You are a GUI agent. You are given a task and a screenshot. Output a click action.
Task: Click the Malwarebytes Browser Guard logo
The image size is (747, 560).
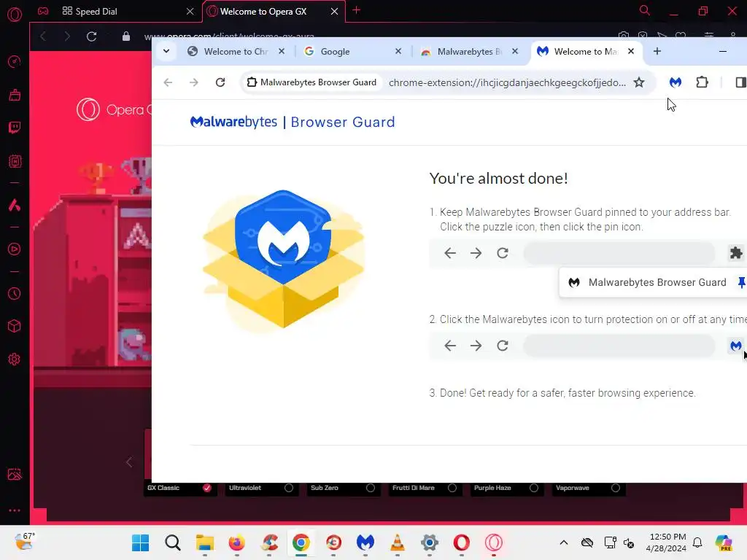tap(292, 122)
